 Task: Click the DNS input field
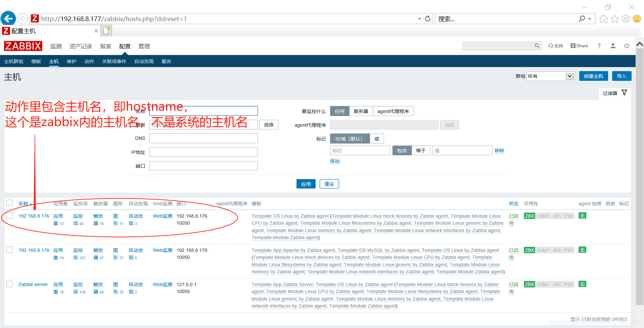pyautogui.click(x=204, y=139)
